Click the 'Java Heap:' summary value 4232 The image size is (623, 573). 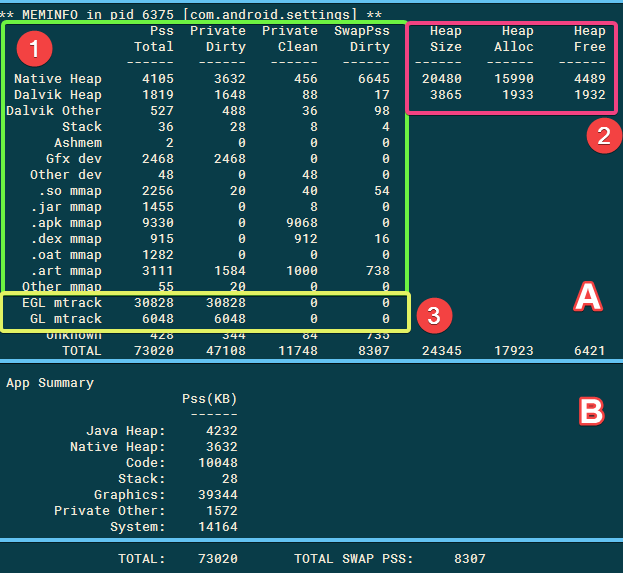coord(222,431)
